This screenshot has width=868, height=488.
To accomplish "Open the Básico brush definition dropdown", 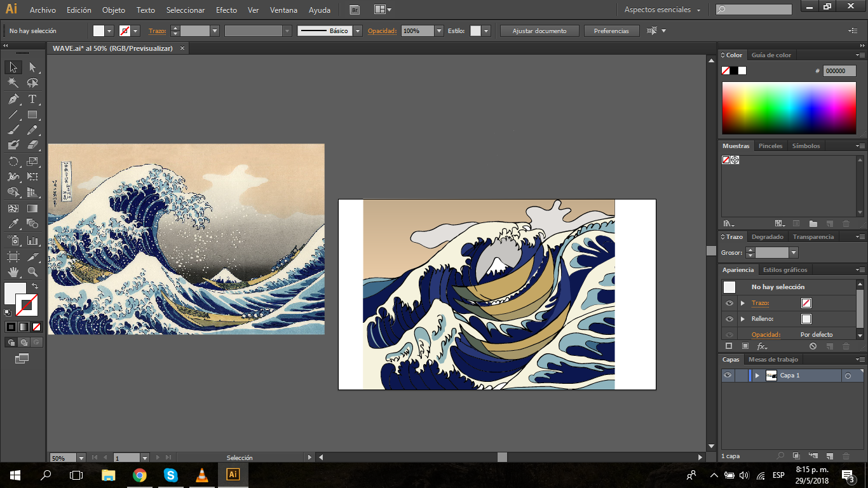I will coord(358,30).
